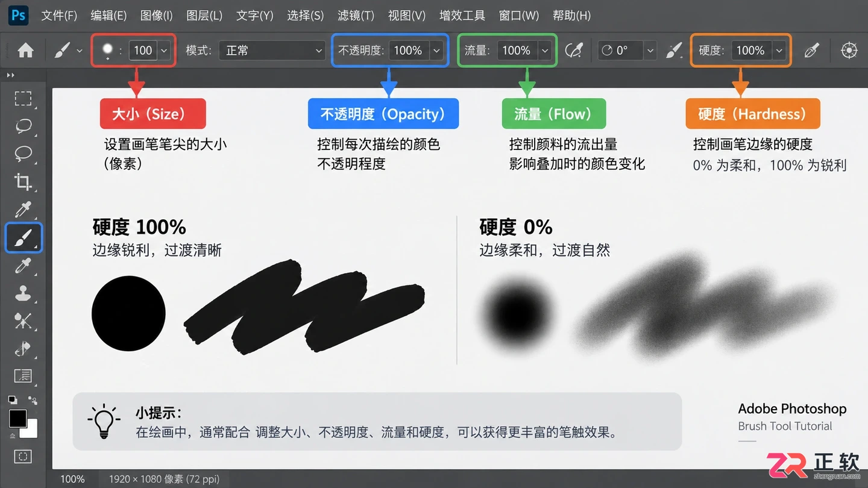Click the black foreground color swatch

click(17, 418)
